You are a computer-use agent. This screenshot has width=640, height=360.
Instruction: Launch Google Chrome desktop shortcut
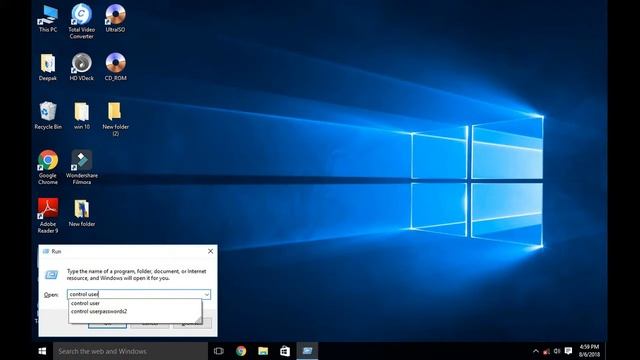[48, 167]
